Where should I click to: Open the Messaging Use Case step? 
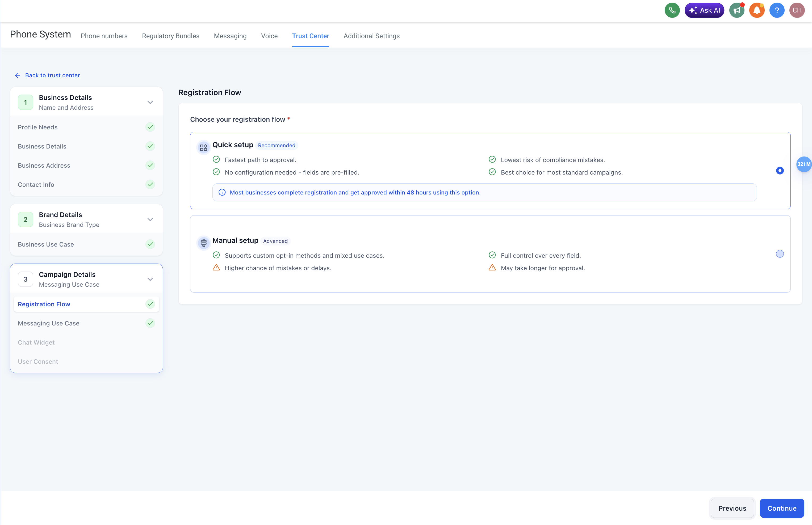pyautogui.click(x=48, y=323)
